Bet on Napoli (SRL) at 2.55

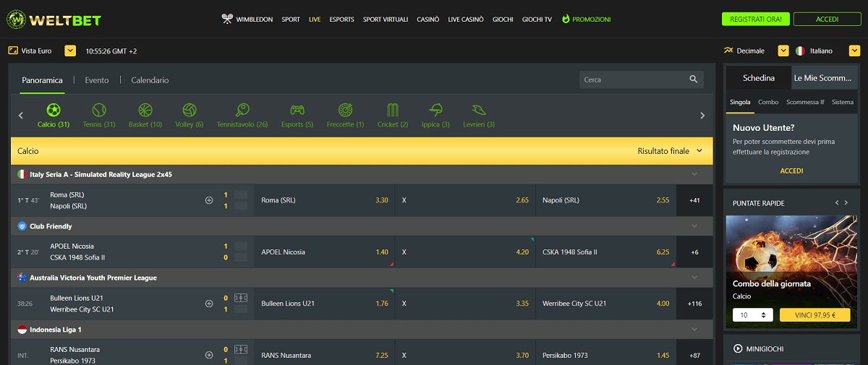pos(605,200)
